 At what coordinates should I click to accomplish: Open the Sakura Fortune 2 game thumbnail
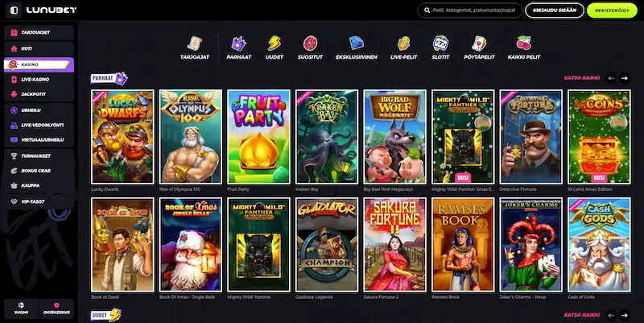[395, 245]
